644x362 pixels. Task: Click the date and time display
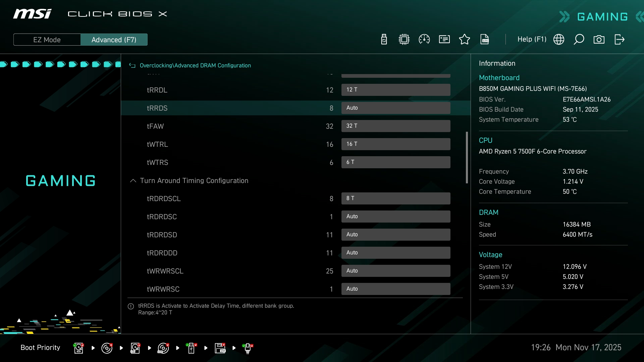point(576,348)
